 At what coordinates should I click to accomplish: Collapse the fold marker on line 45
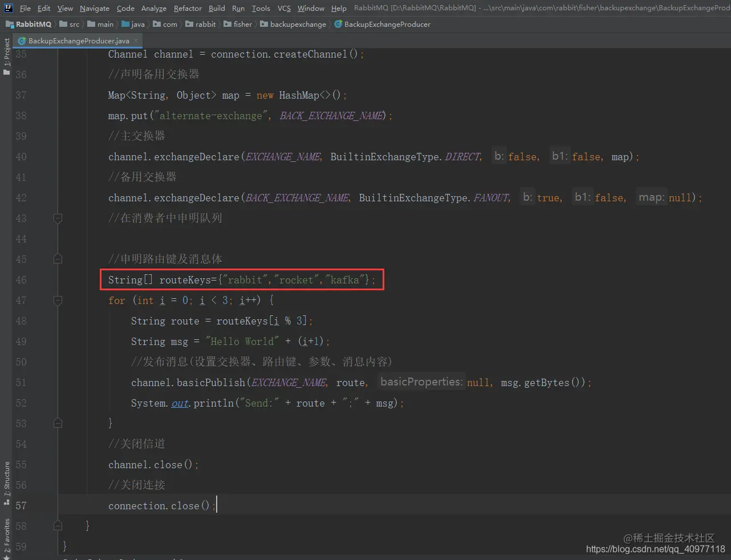pyautogui.click(x=58, y=259)
